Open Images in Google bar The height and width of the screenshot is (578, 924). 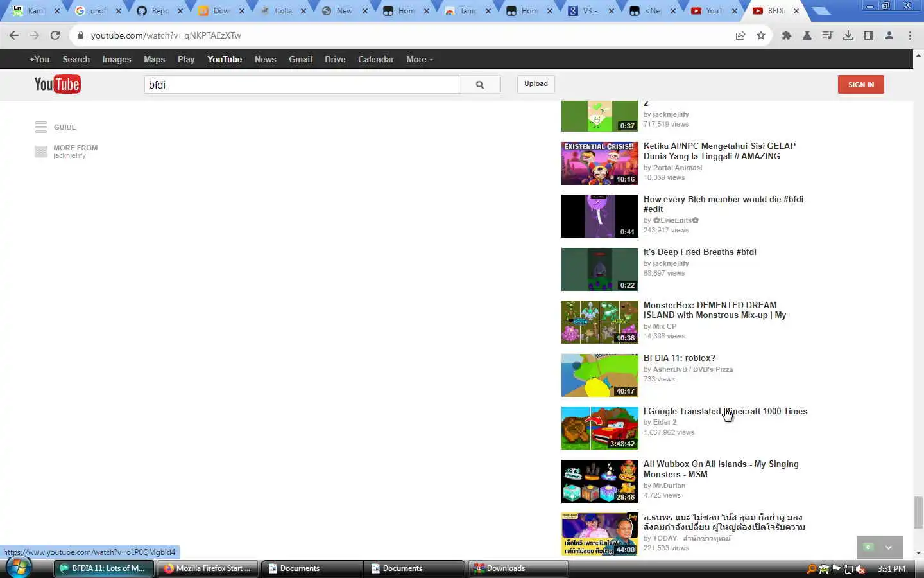[117, 59]
